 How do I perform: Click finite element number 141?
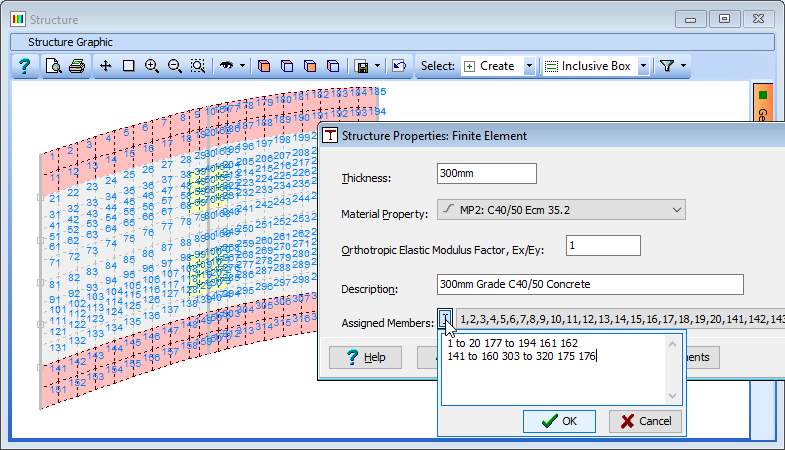click(x=58, y=368)
